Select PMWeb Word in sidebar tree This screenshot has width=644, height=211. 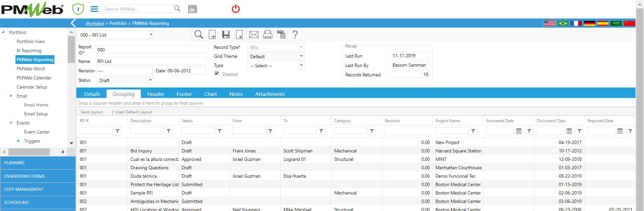pyautogui.click(x=31, y=69)
